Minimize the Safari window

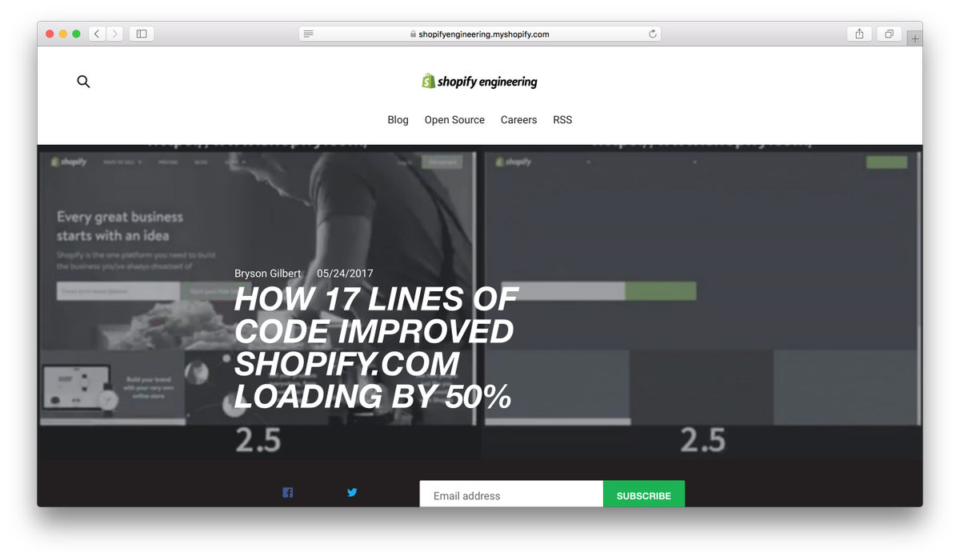(x=63, y=34)
